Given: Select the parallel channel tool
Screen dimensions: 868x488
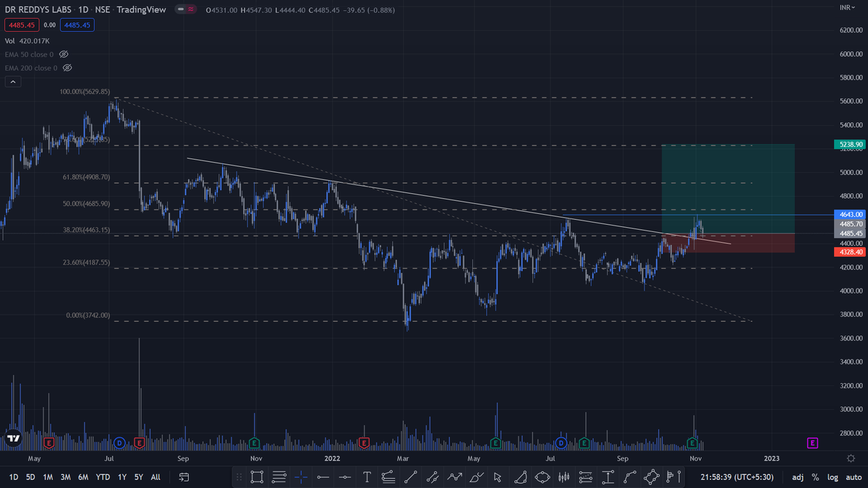Looking at the screenshot, I should pos(433,476).
